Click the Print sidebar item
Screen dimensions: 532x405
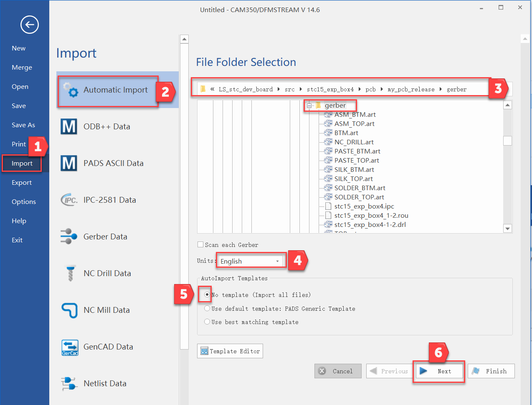19,144
